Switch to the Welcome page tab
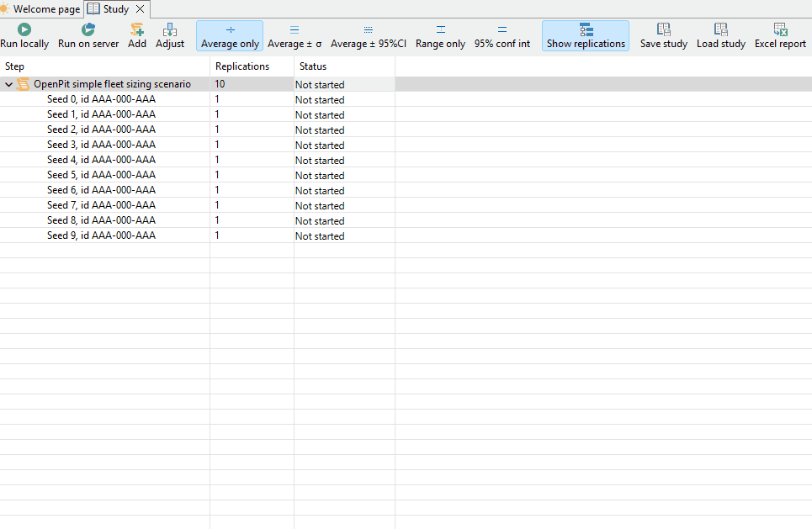 point(41,8)
